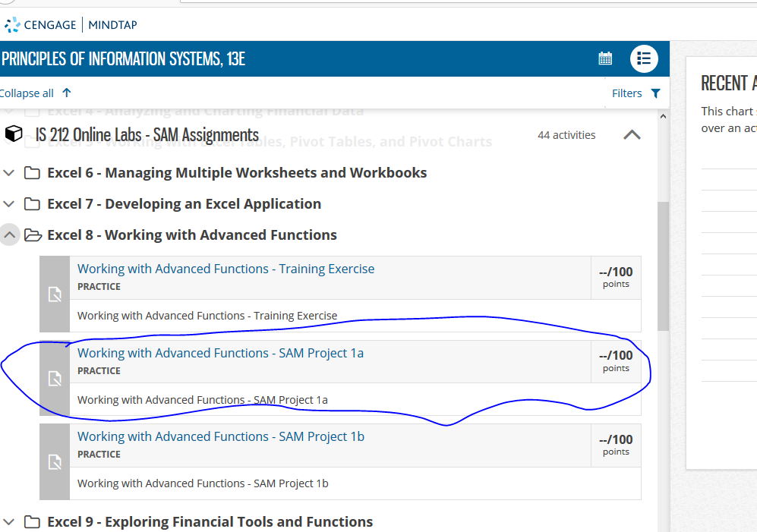Click the Collapse all link
This screenshot has width=757, height=532.
pyautogui.click(x=27, y=93)
